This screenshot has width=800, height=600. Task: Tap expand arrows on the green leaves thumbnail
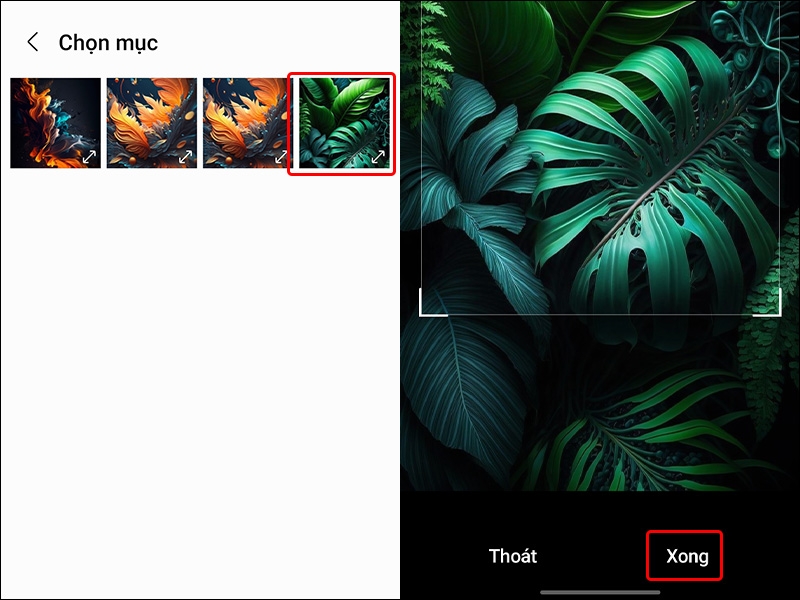[378, 157]
